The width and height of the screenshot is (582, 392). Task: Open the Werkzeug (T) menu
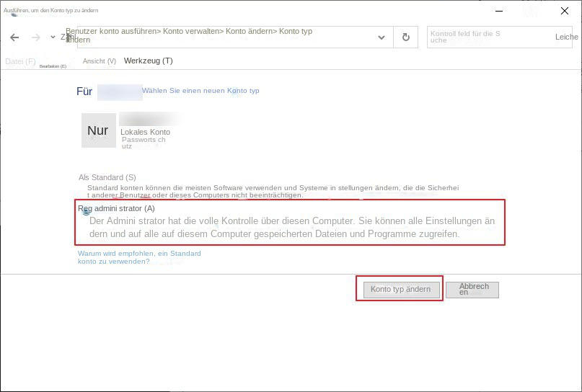point(148,61)
